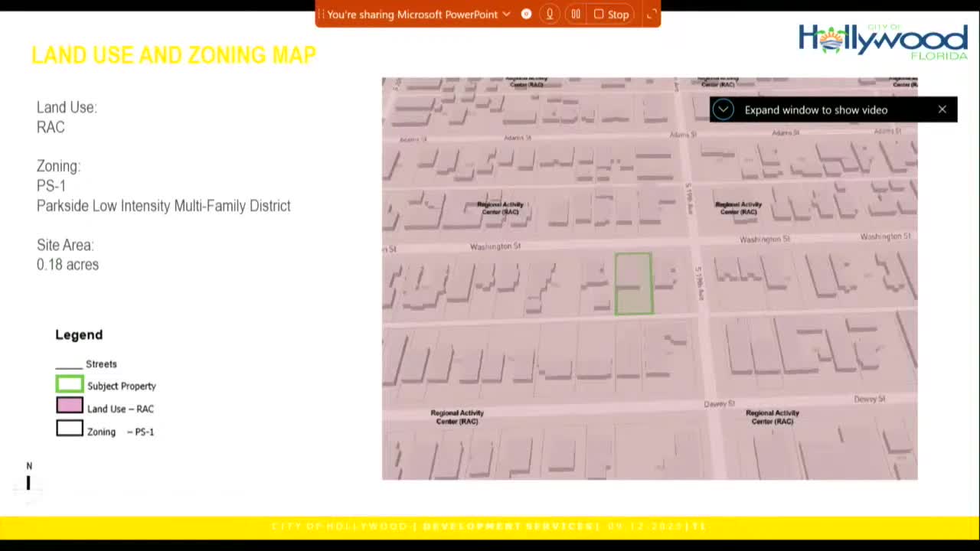Screen dimensions: 980x551
Task: Mute the microphone in the sharing bar
Action: coord(549,14)
